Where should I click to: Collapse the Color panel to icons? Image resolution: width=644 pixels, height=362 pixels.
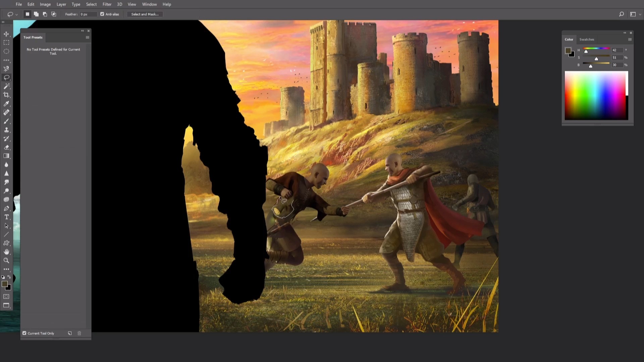(625, 33)
